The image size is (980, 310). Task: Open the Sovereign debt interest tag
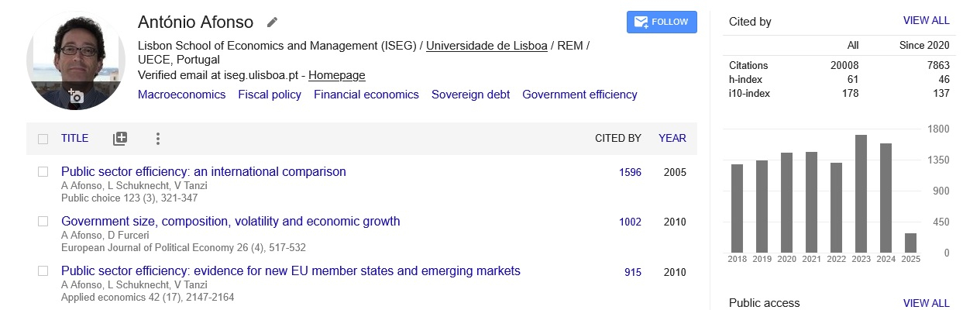(x=470, y=95)
